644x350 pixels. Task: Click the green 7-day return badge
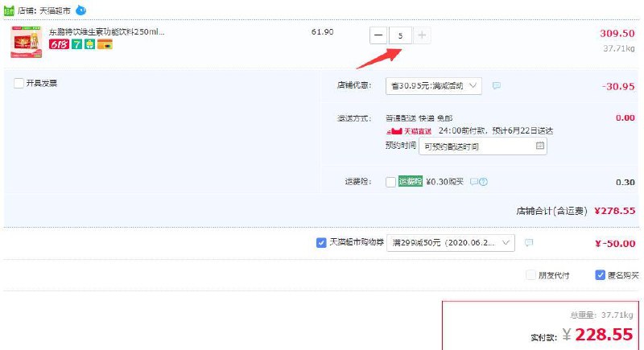[x=76, y=44]
